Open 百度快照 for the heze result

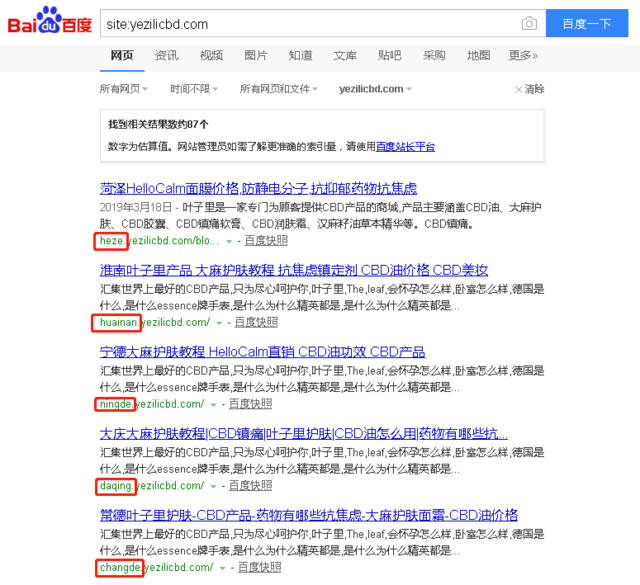266,241
